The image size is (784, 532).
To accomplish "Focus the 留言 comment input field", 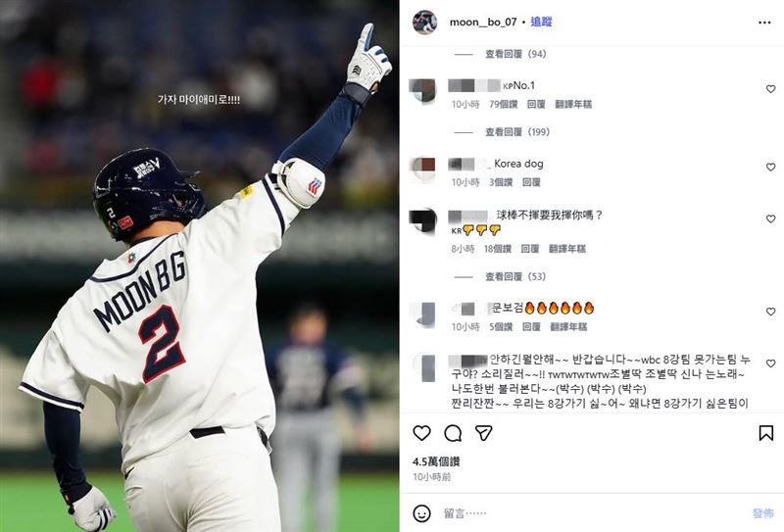I will (595, 513).
